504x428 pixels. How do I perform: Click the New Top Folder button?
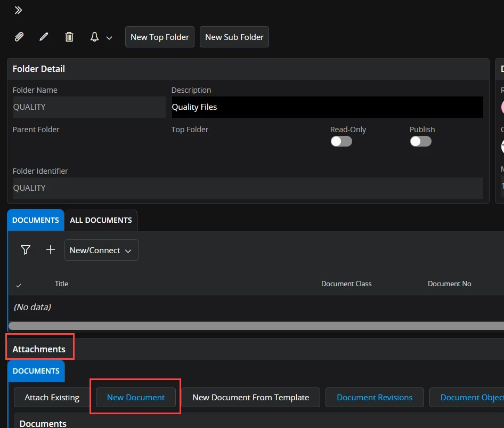[x=160, y=37]
